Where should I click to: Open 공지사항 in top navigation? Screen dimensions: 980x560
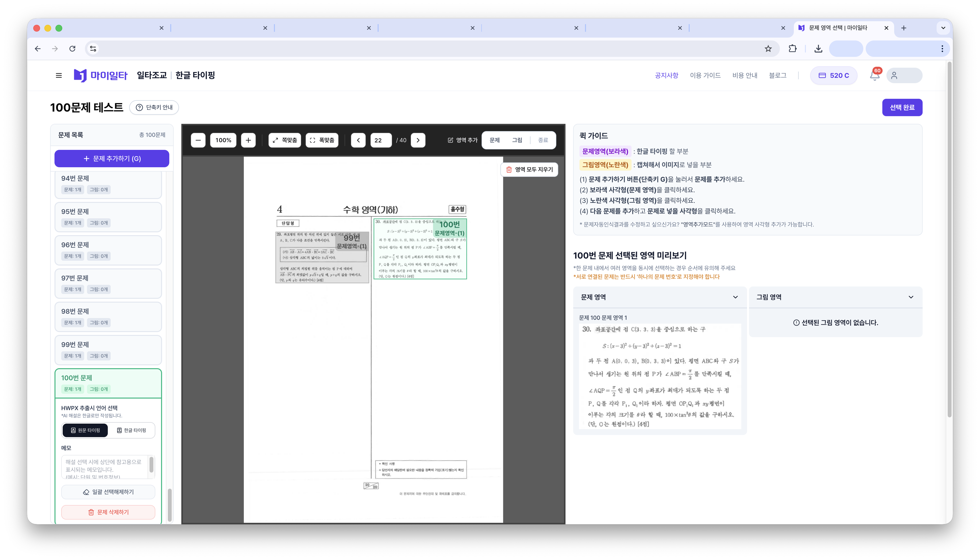coord(666,75)
